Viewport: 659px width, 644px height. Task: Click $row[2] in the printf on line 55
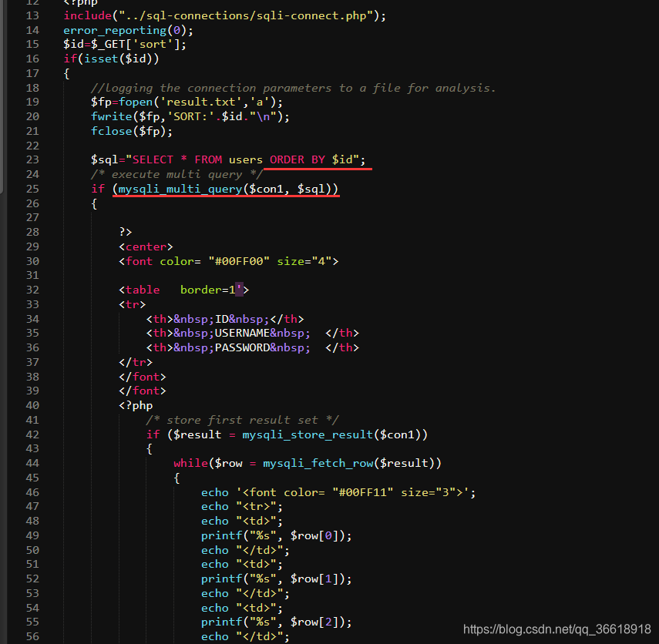[x=314, y=622]
